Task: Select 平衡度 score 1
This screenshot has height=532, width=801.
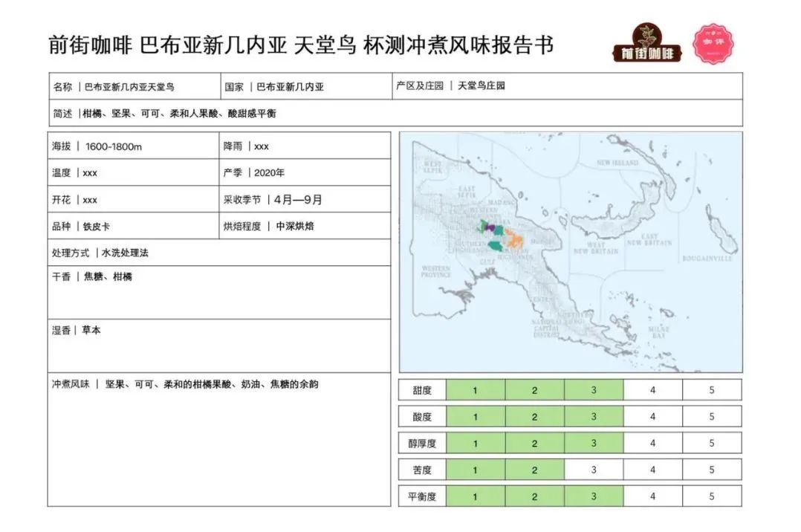Action: point(476,496)
